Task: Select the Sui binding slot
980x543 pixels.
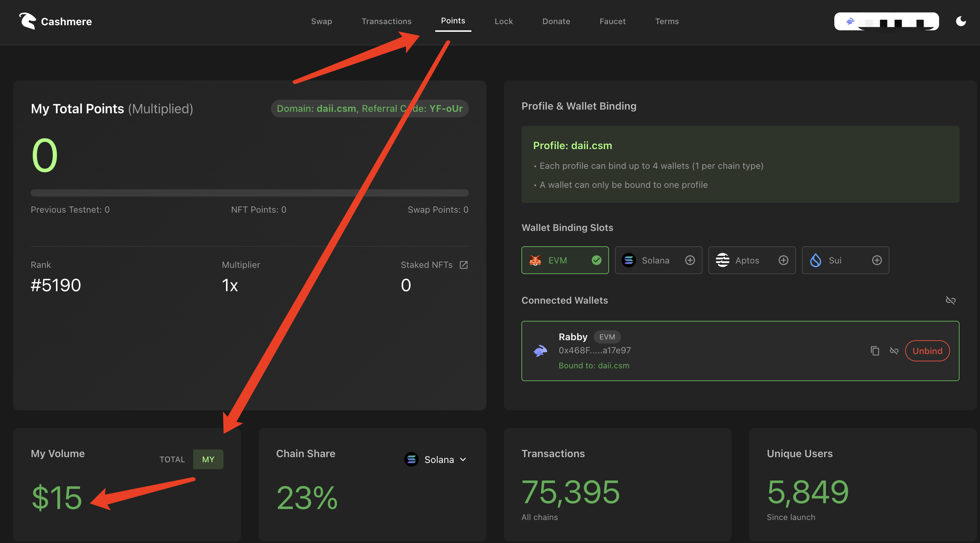Action: (845, 260)
